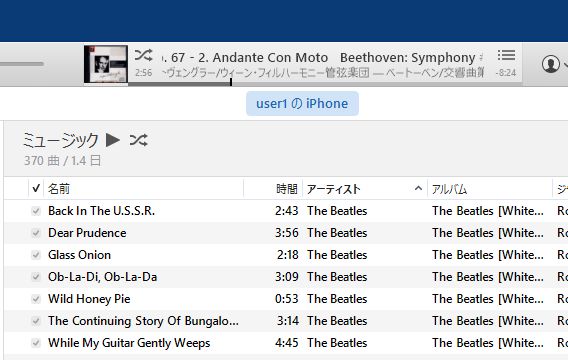Image resolution: width=568 pixels, height=360 pixels.
Task: Click the remaining time -8:24
Action: [506, 73]
